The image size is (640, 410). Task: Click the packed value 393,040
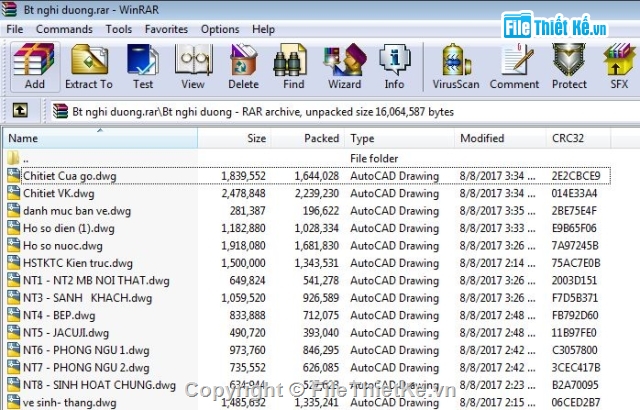click(x=321, y=333)
